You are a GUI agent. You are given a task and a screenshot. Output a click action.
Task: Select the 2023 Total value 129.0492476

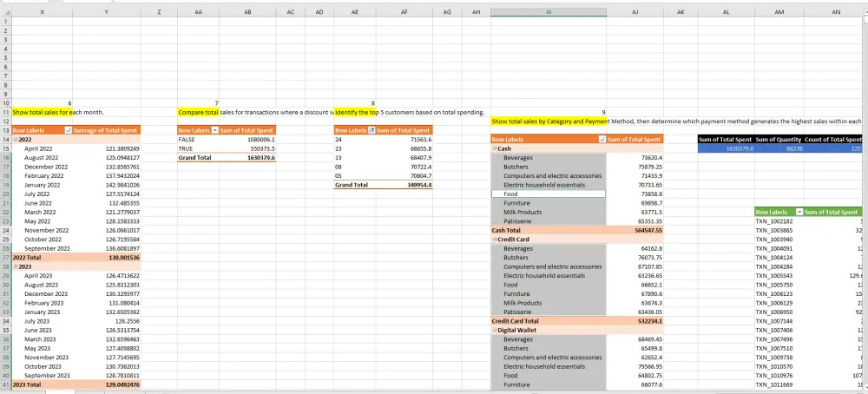pyautogui.click(x=106, y=384)
